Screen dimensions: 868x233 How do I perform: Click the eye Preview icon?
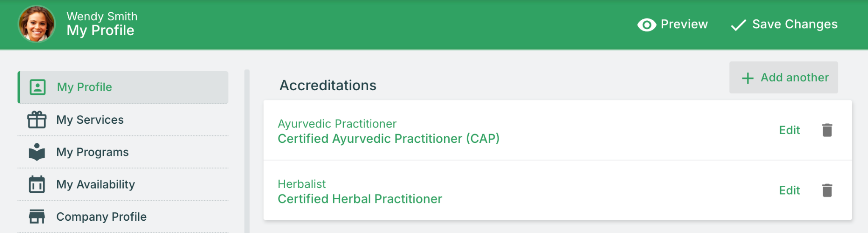647,25
